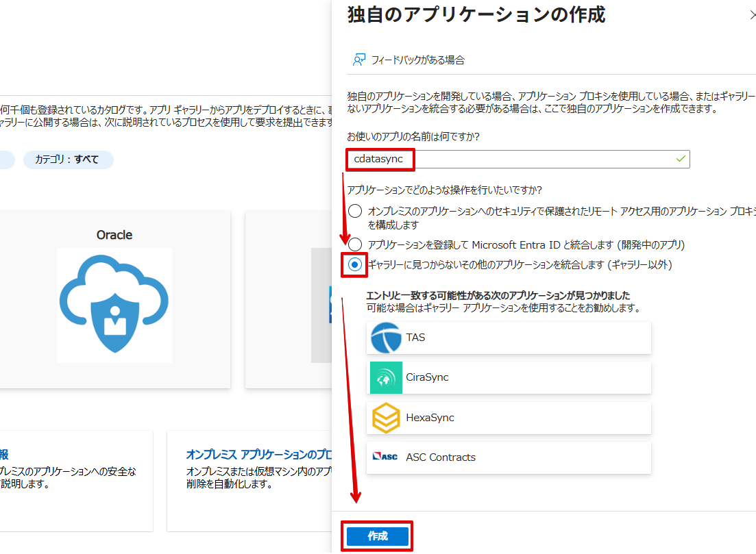The image size is (756, 554).
Task: Choose the CiraSync suggested application row
Action: (x=509, y=378)
